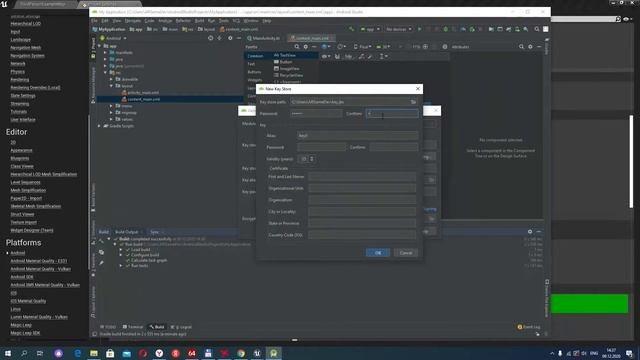
Task: Click the Attributes panel gear icon
Action: [530, 47]
